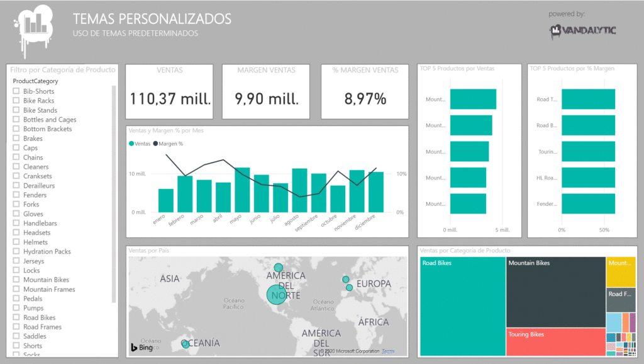Check the Bib-Shorts category checkbox
Screen dimensions: 644x364
click(x=16, y=91)
